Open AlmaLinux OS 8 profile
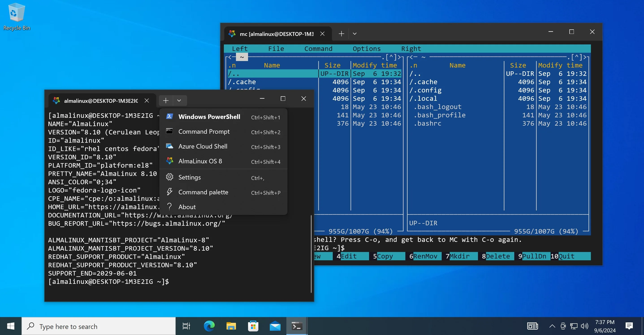The width and height of the screenshot is (644, 335). point(223,161)
